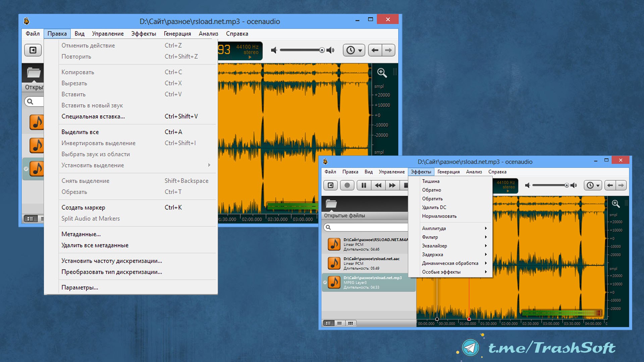Click the record button in right window
Viewport: 644px width, 362px height.
tap(347, 185)
